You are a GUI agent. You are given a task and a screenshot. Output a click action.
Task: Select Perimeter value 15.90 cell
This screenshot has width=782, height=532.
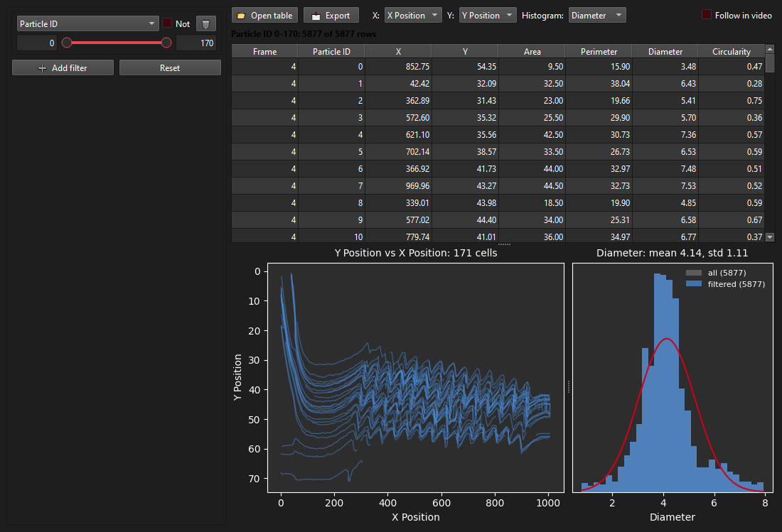pyautogui.click(x=599, y=67)
